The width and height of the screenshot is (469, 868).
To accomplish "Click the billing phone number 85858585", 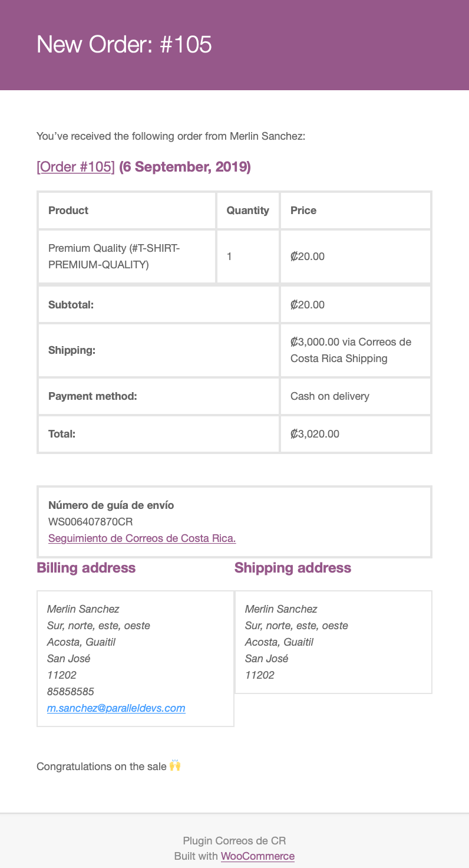I will point(71,692).
